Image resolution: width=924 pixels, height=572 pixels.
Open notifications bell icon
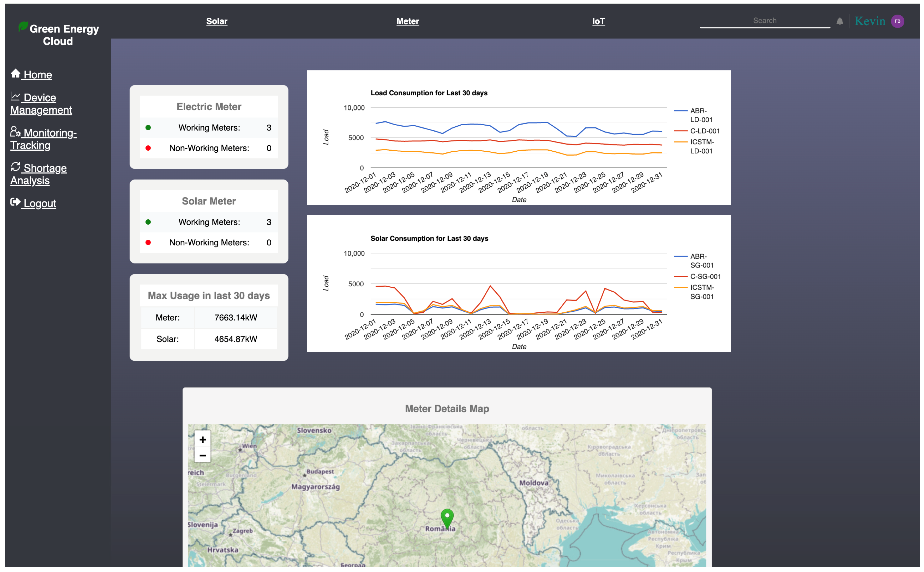point(839,21)
